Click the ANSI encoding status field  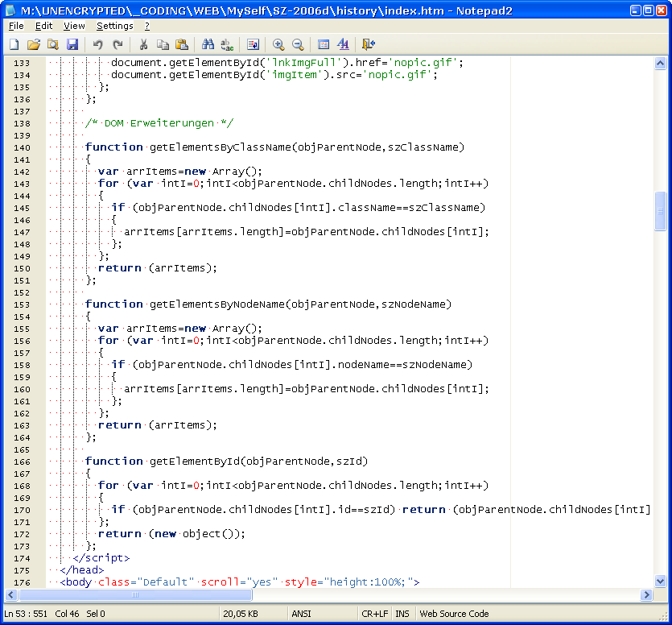point(301,614)
